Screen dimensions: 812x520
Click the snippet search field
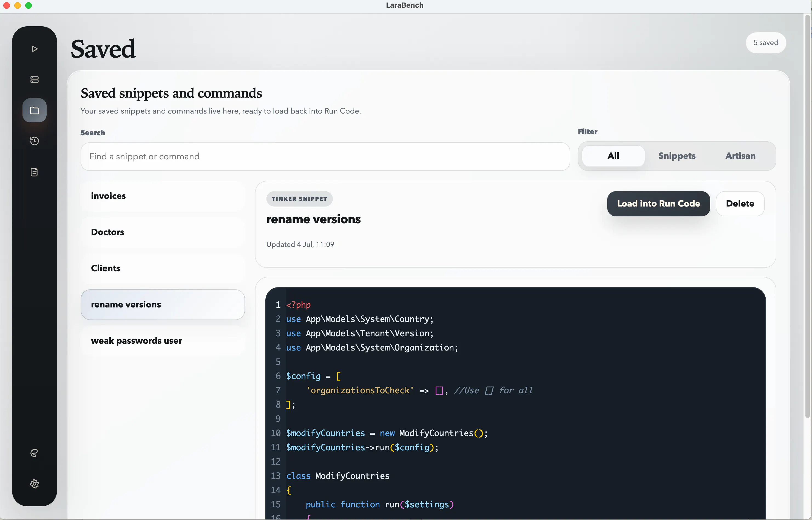pyautogui.click(x=325, y=156)
